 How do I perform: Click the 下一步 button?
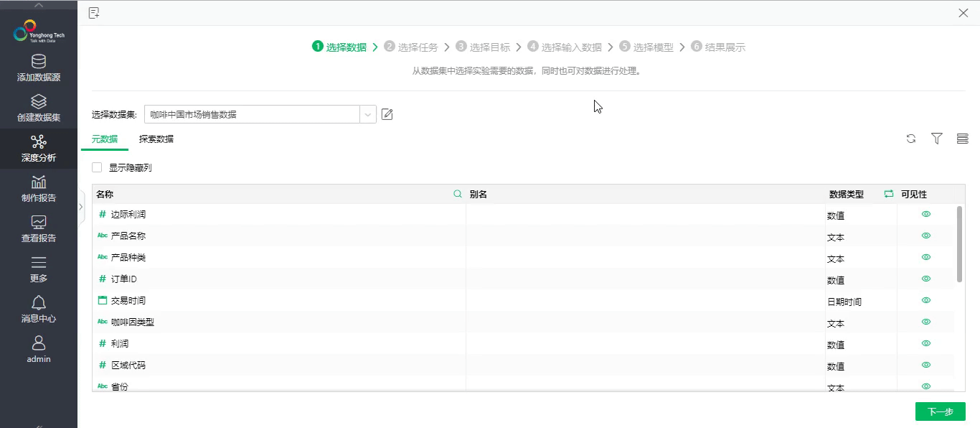(941, 411)
